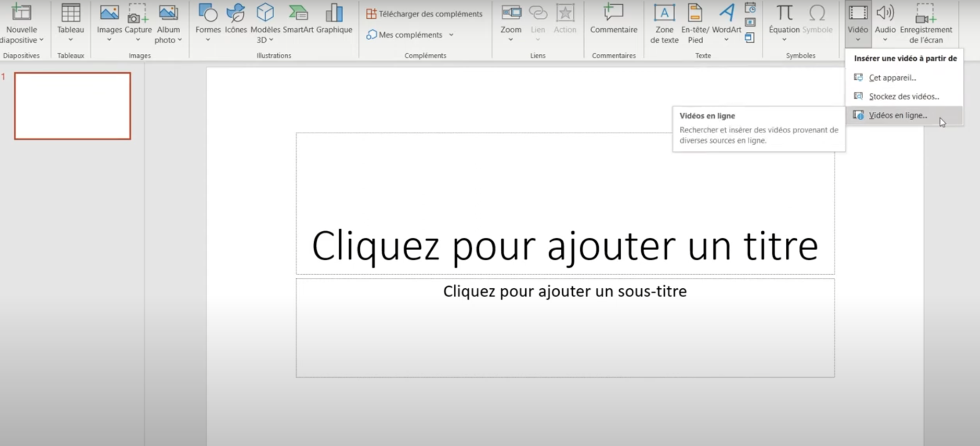The image size is (980, 446).
Task: Click the Équation pi icon
Action: [x=784, y=13]
